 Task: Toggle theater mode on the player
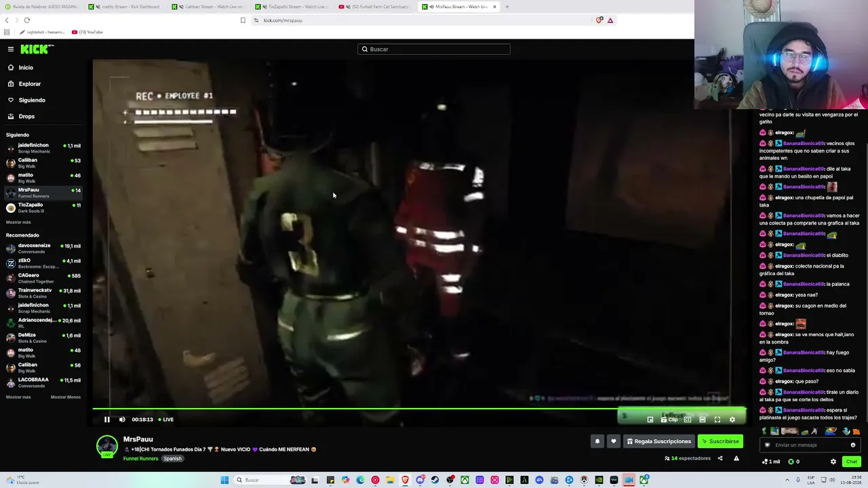click(x=703, y=420)
